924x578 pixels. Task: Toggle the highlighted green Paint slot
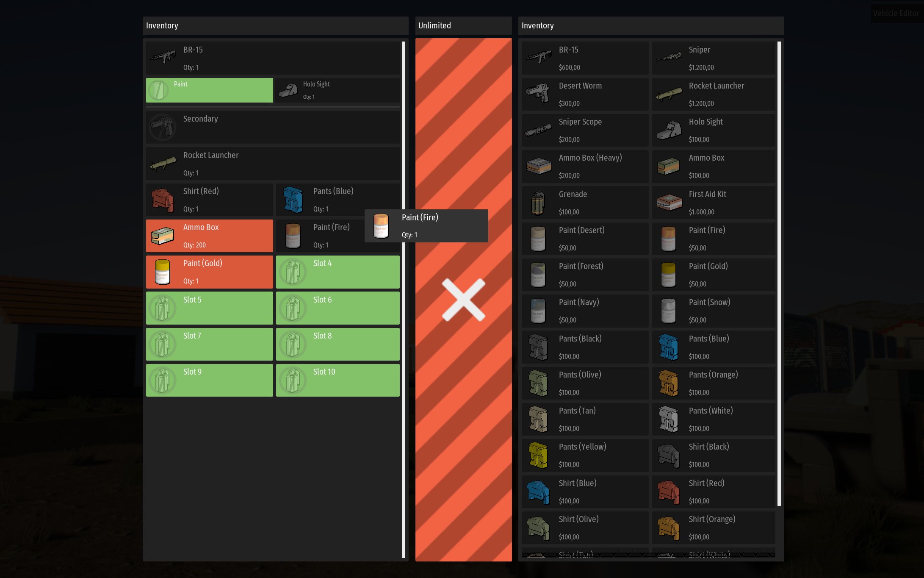pyautogui.click(x=209, y=89)
